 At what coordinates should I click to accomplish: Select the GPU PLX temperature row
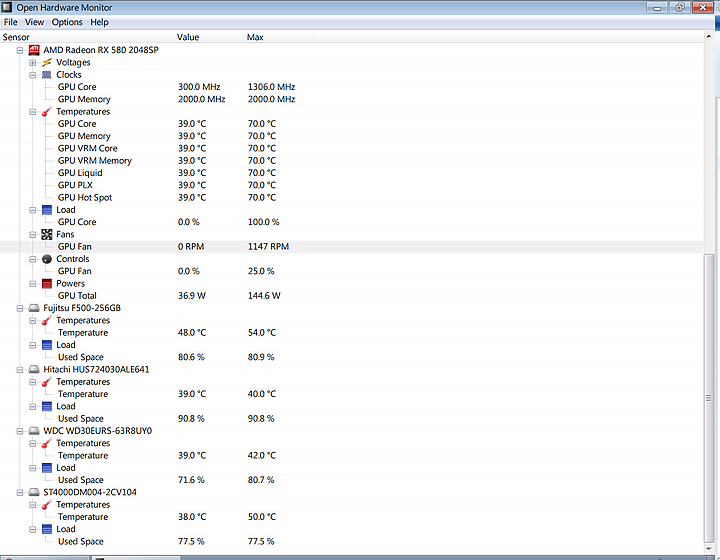click(x=352, y=185)
